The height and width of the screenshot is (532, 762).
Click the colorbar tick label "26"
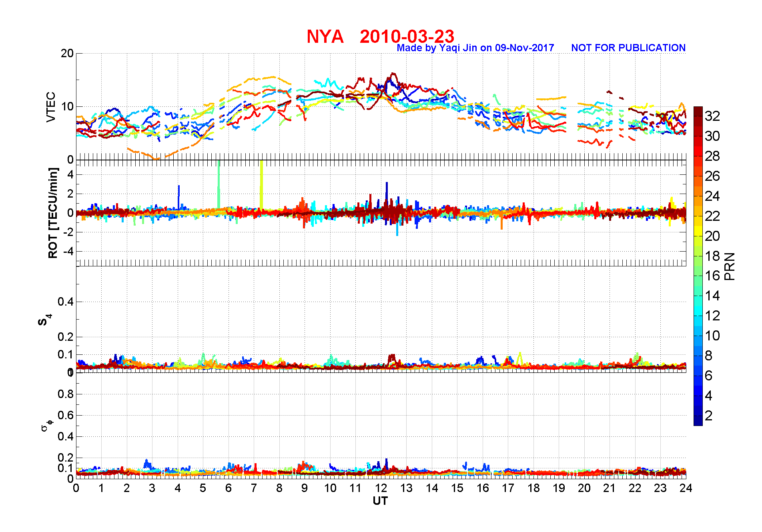[712, 176]
